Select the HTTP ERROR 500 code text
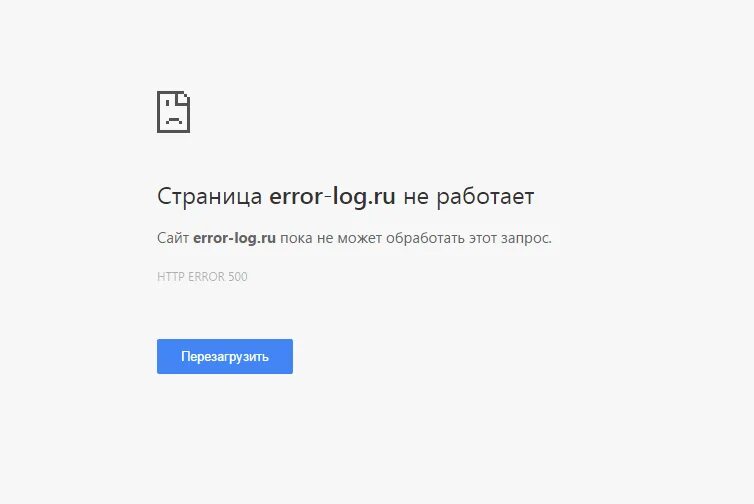The height and width of the screenshot is (504, 754). 202,277
